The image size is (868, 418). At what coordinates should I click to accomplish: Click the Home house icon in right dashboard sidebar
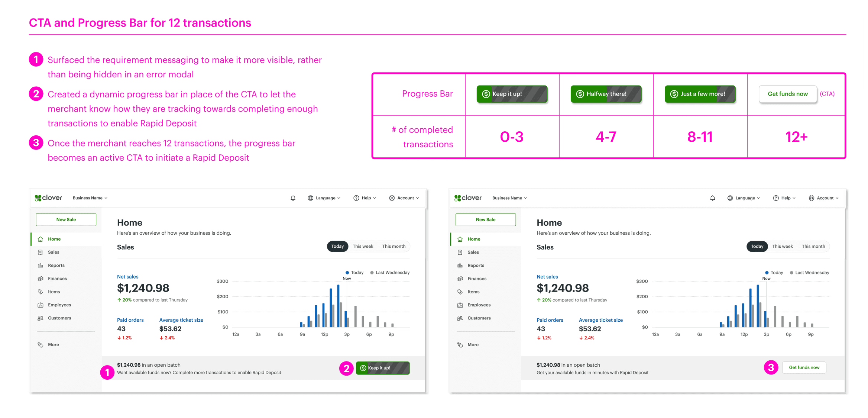[460, 239]
